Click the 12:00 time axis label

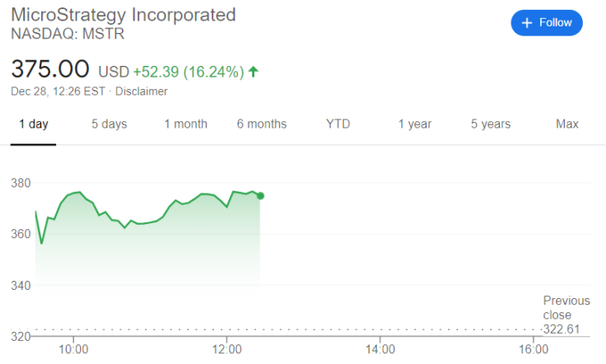pos(227,349)
